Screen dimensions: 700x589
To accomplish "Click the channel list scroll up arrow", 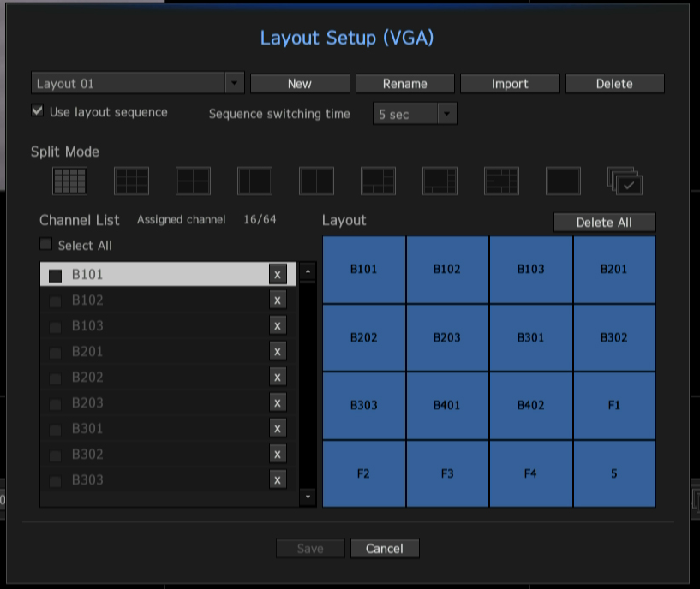I will click(308, 271).
